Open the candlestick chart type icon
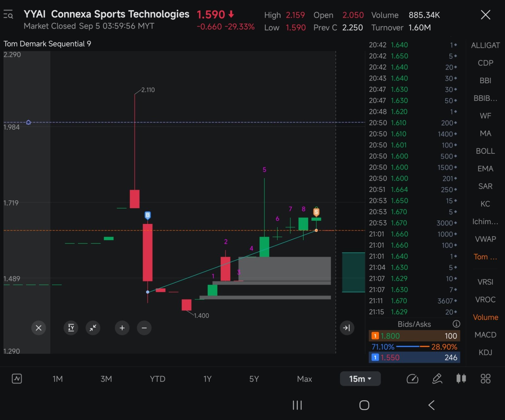This screenshot has width=505, height=420. point(461,379)
